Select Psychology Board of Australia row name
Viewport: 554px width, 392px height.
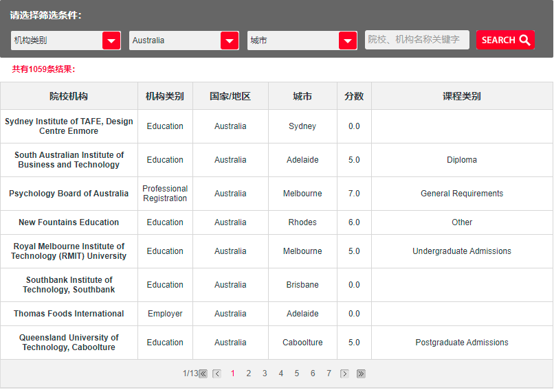click(69, 194)
